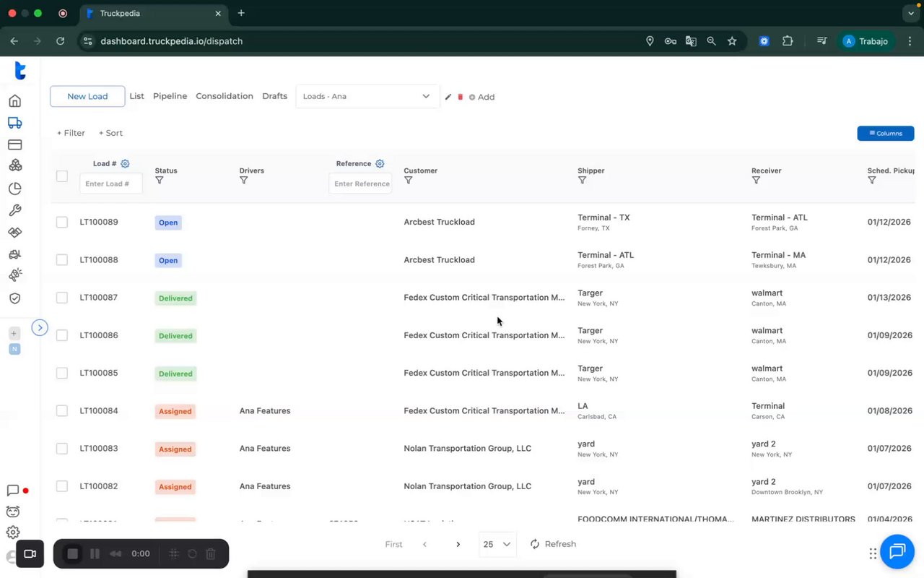This screenshot has width=924, height=578.
Task: Open the dotted grid apps icon at bottom right
Action: click(x=873, y=553)
